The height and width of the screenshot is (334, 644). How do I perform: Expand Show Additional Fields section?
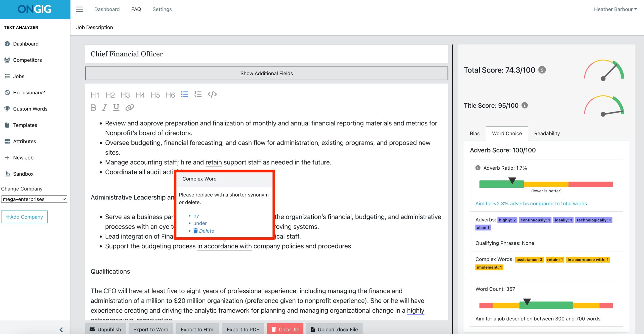click(x=266, y=73)
